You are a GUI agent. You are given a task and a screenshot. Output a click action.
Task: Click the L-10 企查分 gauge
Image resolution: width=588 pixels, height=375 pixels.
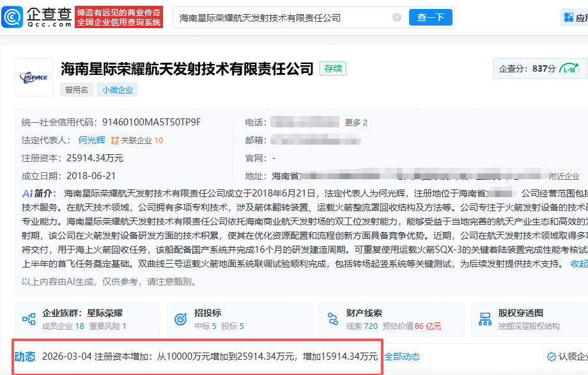coord(569,68)
